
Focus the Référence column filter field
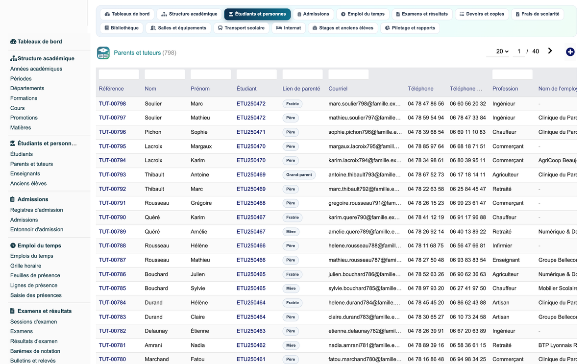coord(119,74)
